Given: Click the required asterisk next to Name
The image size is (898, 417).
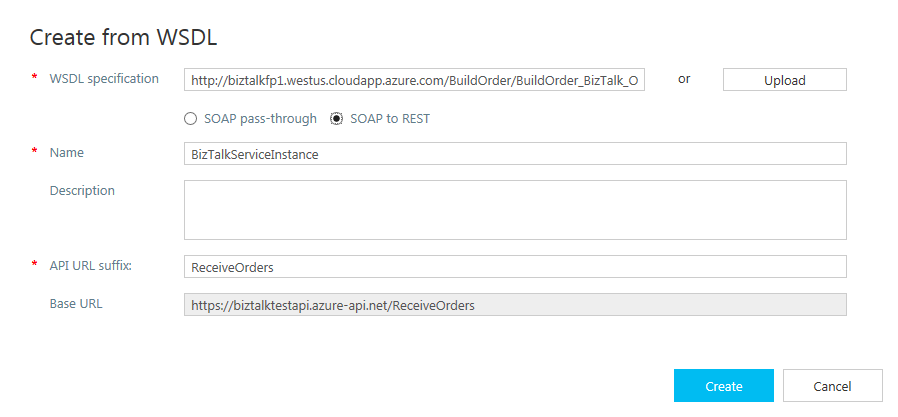Looking at the screenshot, I should coord(35,153).
